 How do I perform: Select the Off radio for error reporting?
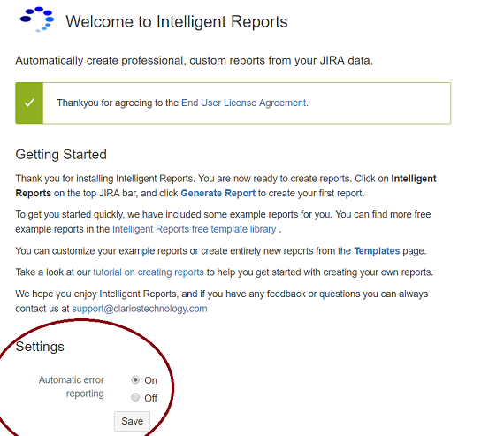click(135, 397)
